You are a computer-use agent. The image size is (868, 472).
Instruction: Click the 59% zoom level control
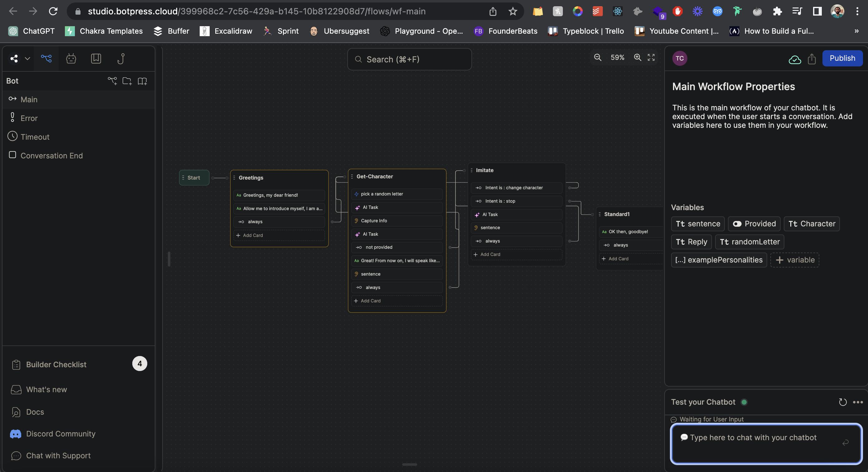tap(617, 58)
